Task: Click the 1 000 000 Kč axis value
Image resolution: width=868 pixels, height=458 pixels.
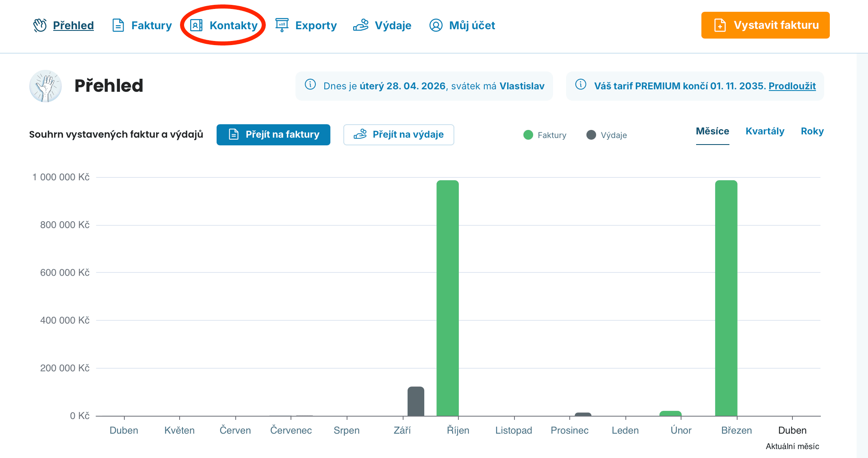Action: pos(61,177)
